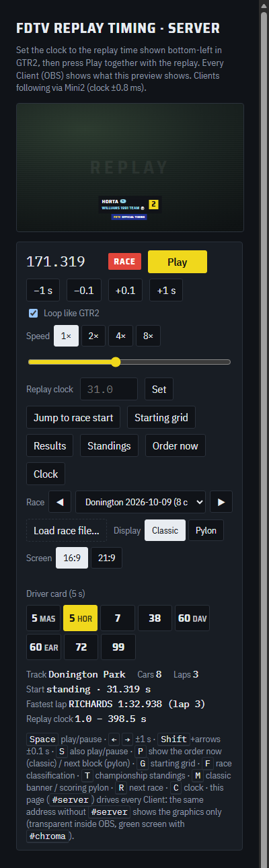
Task: Step the clock back by −1 s
Action: pyautogui.click(x=43, y=290)
